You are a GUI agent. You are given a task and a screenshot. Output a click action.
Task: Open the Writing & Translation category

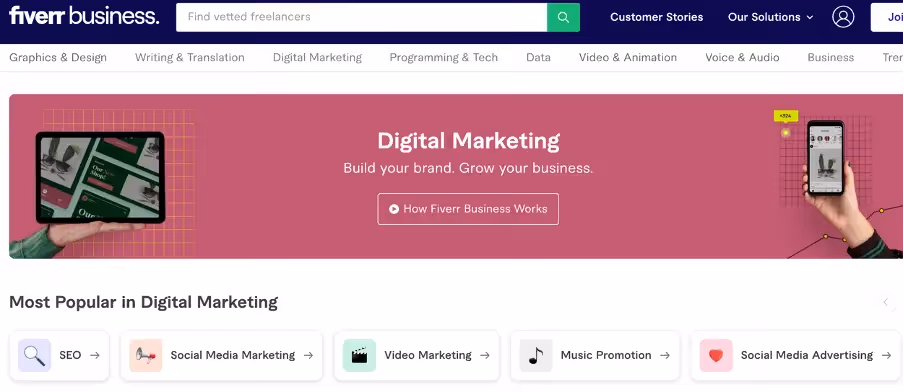point(190,58)
